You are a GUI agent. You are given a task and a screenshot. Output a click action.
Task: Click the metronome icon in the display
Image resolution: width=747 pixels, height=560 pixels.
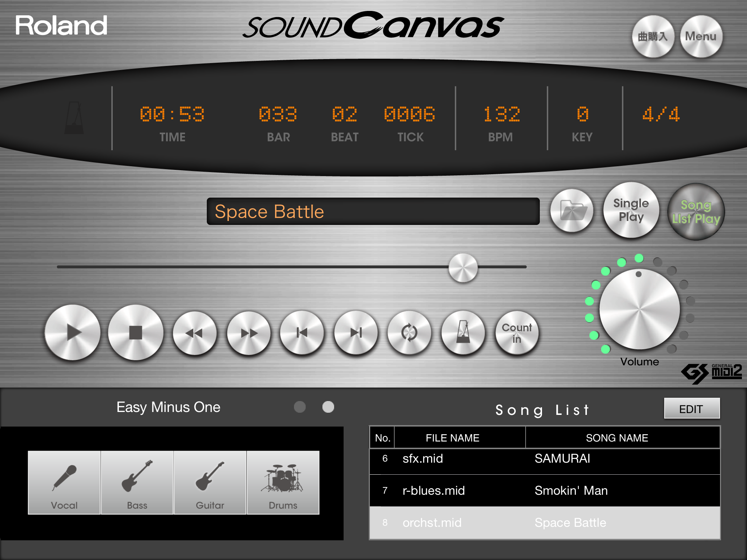pos(74,117)
